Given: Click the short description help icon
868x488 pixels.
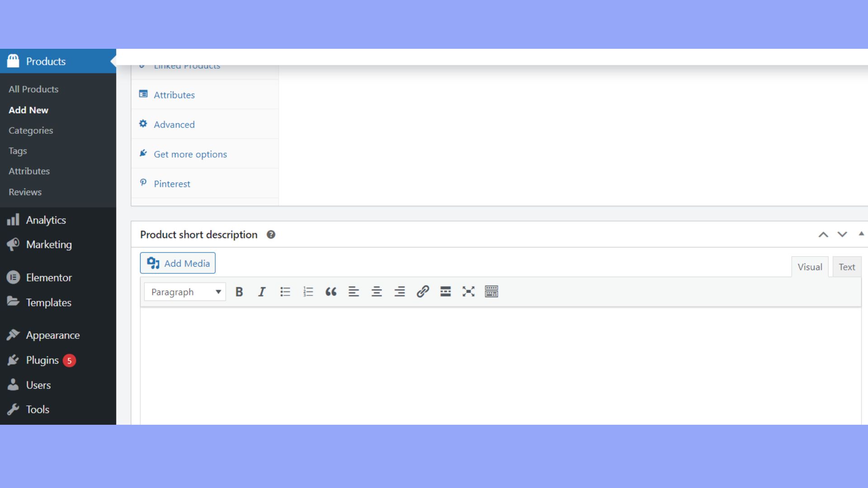Looking at the screenshot, I should (271, 235).
